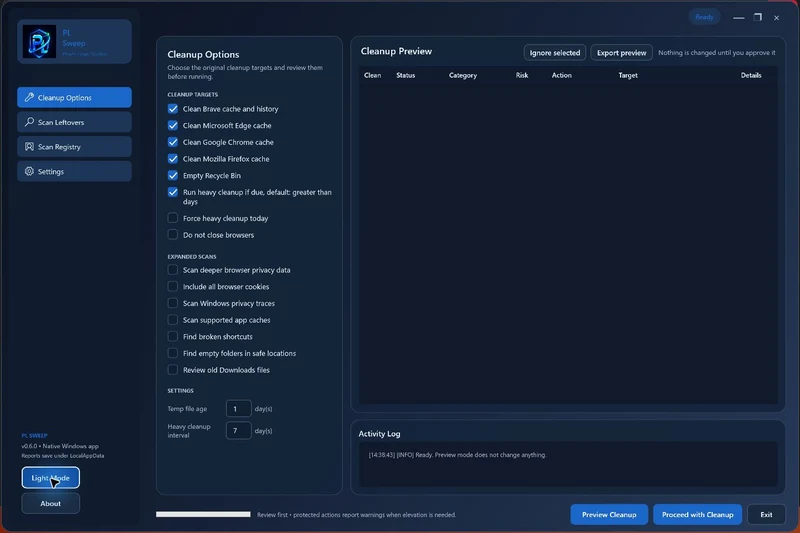Click the magnifier icon beside Scan Leftovers
800x533 pixels.
(x=29, y=122)
